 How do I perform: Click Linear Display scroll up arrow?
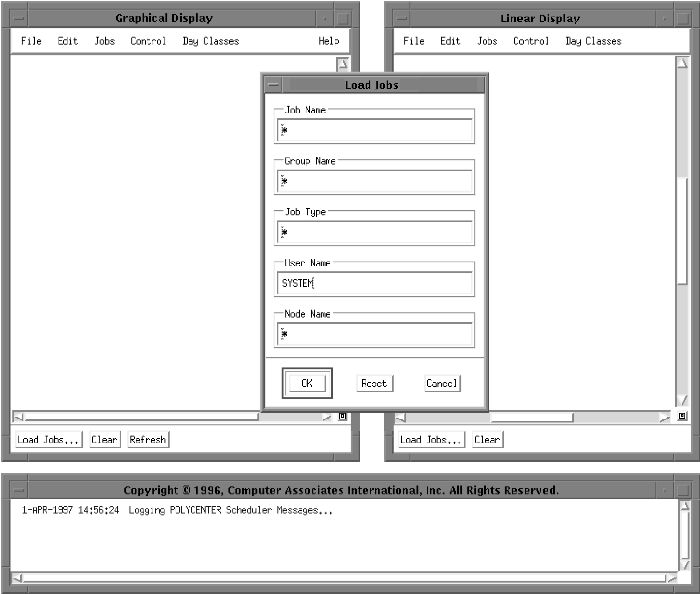tap(682, 63)
